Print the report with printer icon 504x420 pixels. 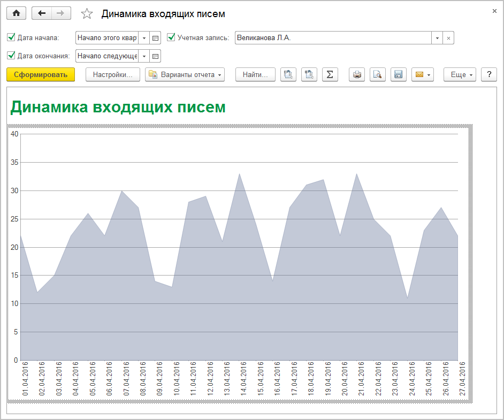[x=357, y=74]
